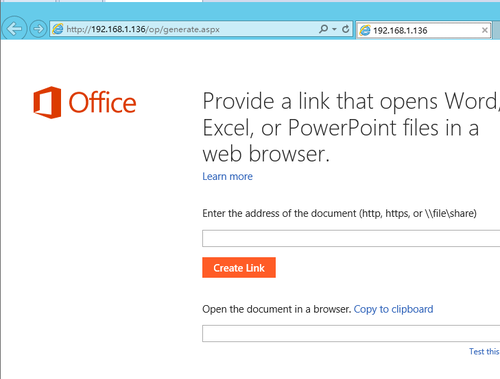Click the orange Office logo icon
Image resolution: width=500 pixels, height=379 pixels.
point(47,102)
